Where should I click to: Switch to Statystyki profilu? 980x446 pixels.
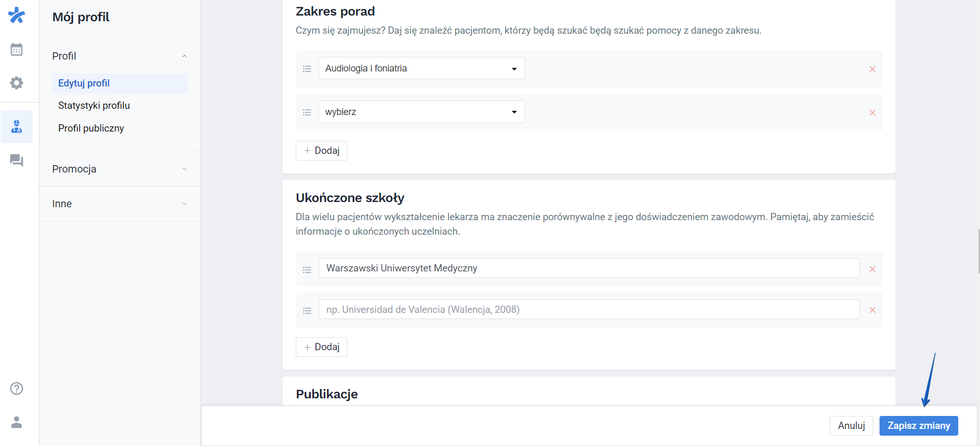click(94, 105)
